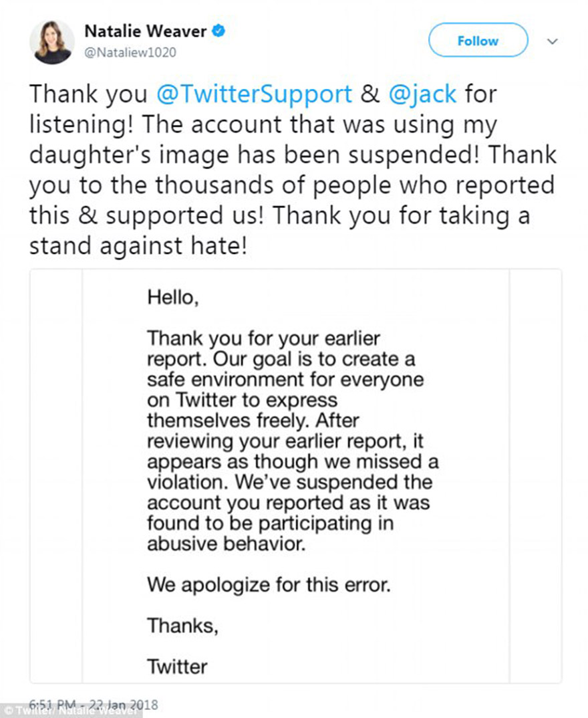The height and width of the screenshot is (718, 588).
Task: Click the "Hello," greeting in the letter
Action: pyautogui.click(x=172, y=297)
